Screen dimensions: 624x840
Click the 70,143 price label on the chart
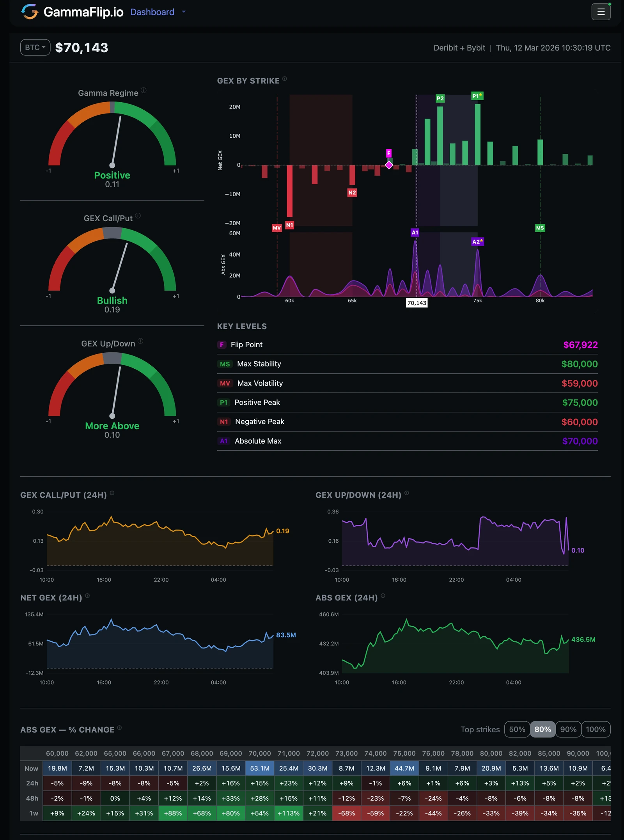[416, 302]
